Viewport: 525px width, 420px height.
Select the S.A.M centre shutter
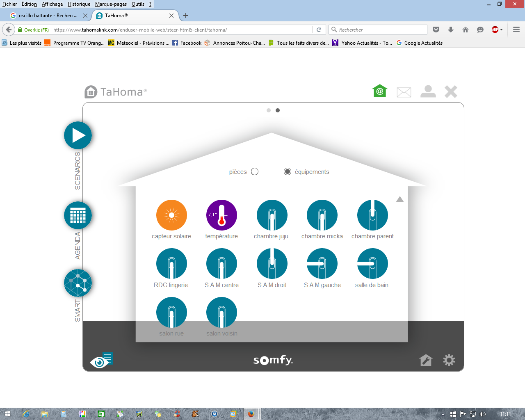[x=221, y=264]
